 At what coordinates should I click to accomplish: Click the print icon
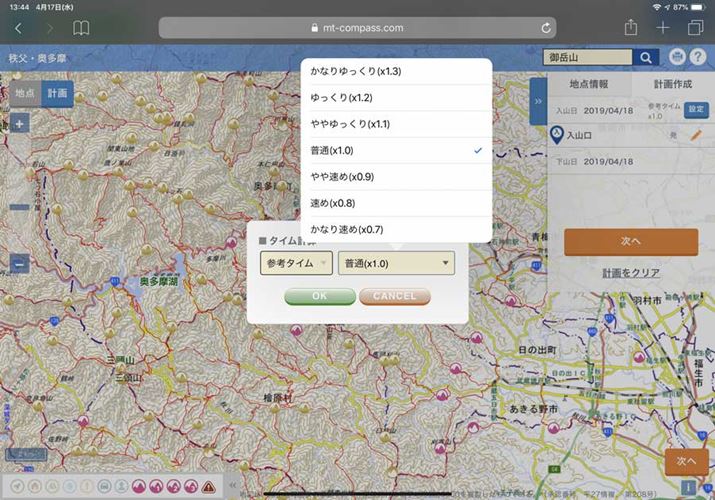pyautogui.click(x=678, y=58)
